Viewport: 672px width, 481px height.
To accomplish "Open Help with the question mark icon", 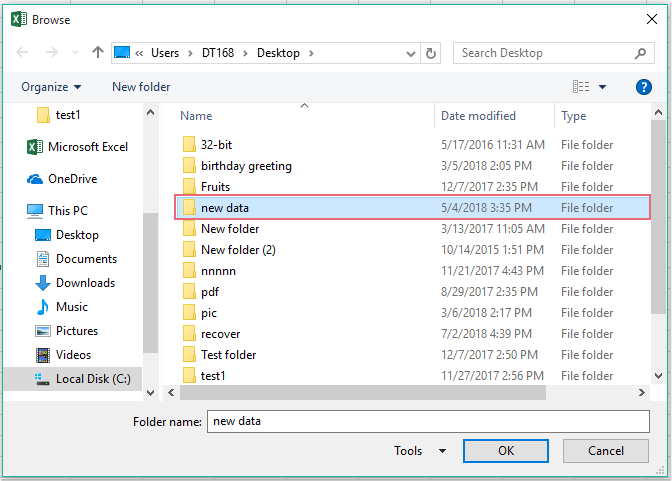I will 644,87.
